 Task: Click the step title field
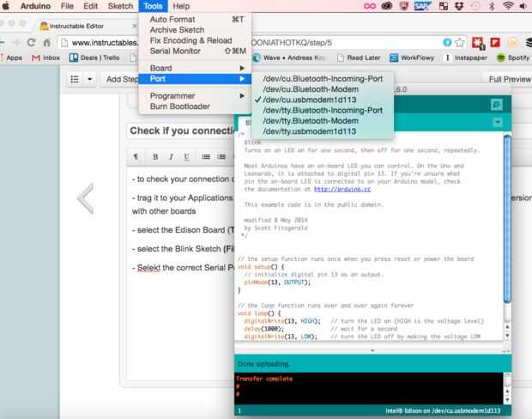181,131
